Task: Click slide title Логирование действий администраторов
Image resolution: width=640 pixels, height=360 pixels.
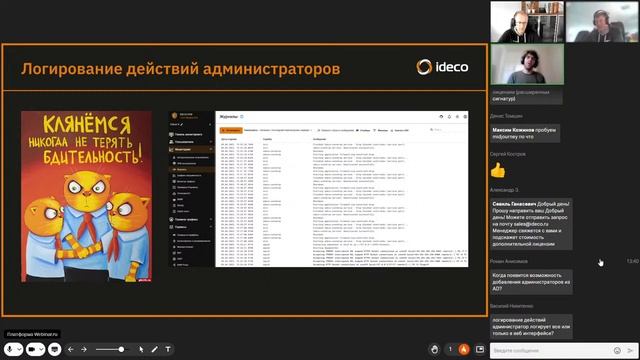Action: coord(180,69)
